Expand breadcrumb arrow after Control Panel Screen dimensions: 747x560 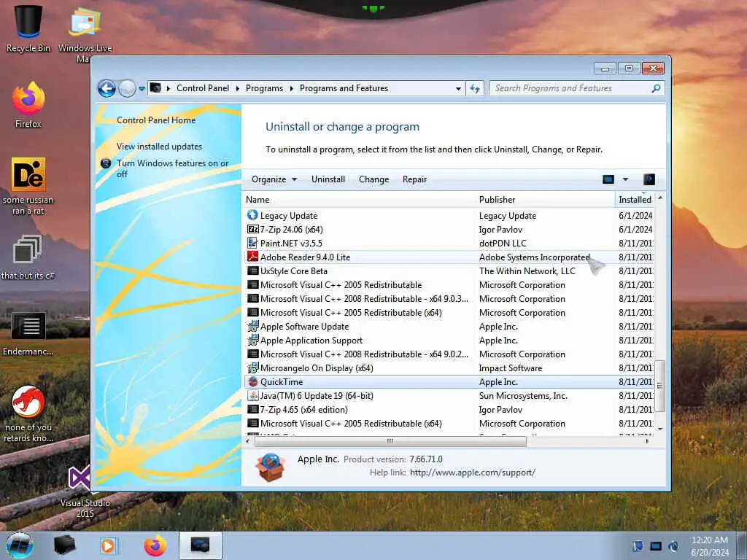point(237,88)
